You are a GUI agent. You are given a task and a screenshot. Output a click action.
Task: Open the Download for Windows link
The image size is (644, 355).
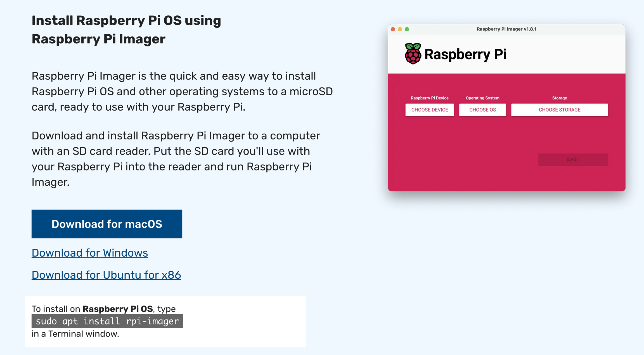pyautogui.click(x=90, y=253)
